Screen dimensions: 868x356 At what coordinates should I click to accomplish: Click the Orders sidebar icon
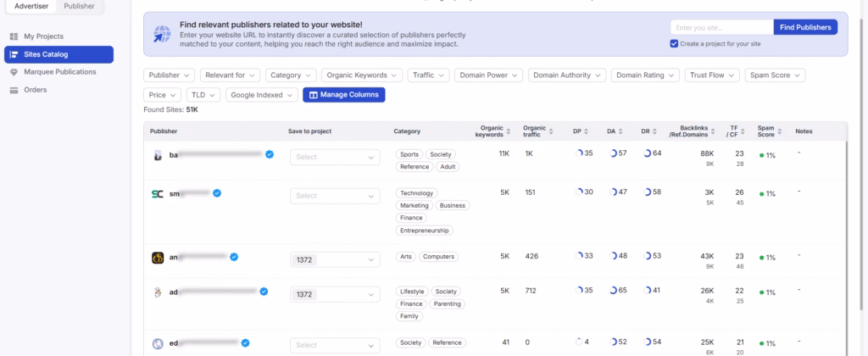pyautogui.click(x=14, y=90)
